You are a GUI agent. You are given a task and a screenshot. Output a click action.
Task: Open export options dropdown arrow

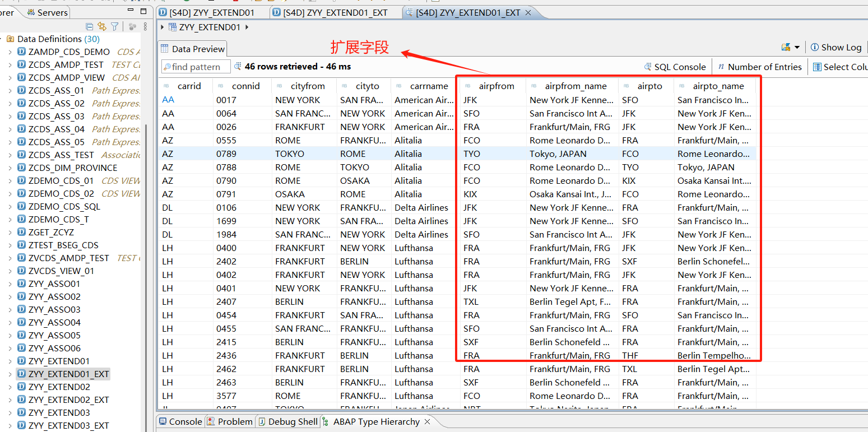click(x=797, y=47)
